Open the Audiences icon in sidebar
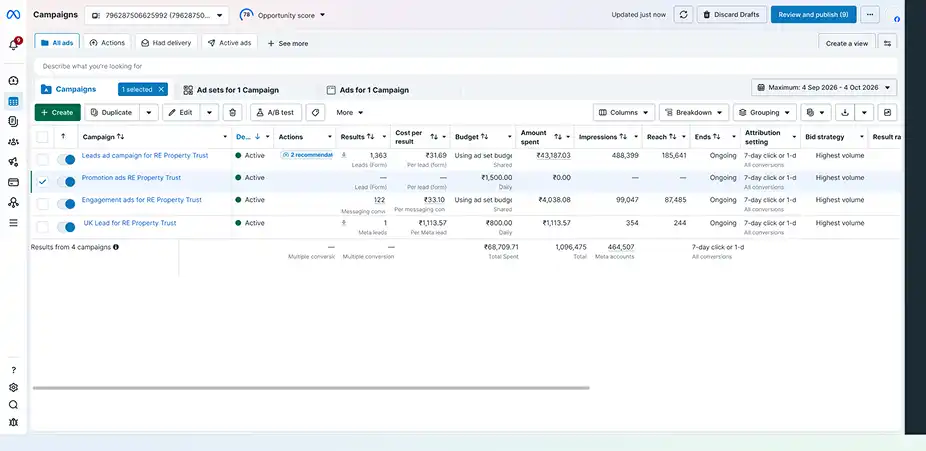Image resolution: width=926 pixels, height=451 pixels. pos(13,142)
